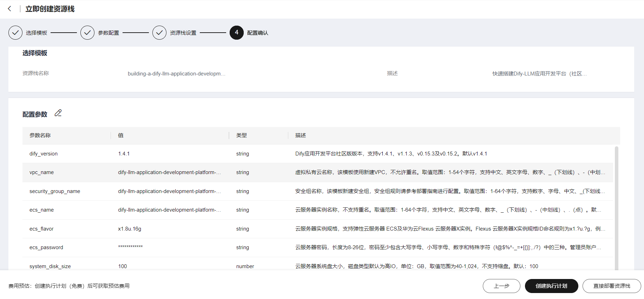The height and width of the screenshot is (299, 644).
Task: Click the 类型 column header
Action: (242, 135)
